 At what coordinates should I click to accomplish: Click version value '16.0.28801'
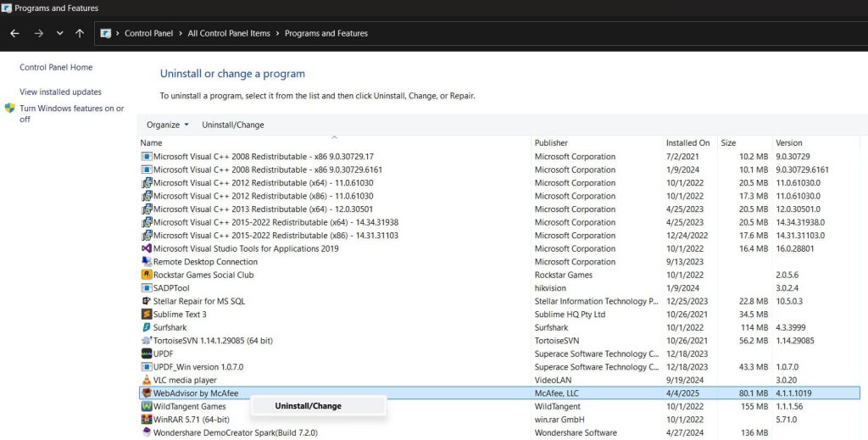[795, 248]
